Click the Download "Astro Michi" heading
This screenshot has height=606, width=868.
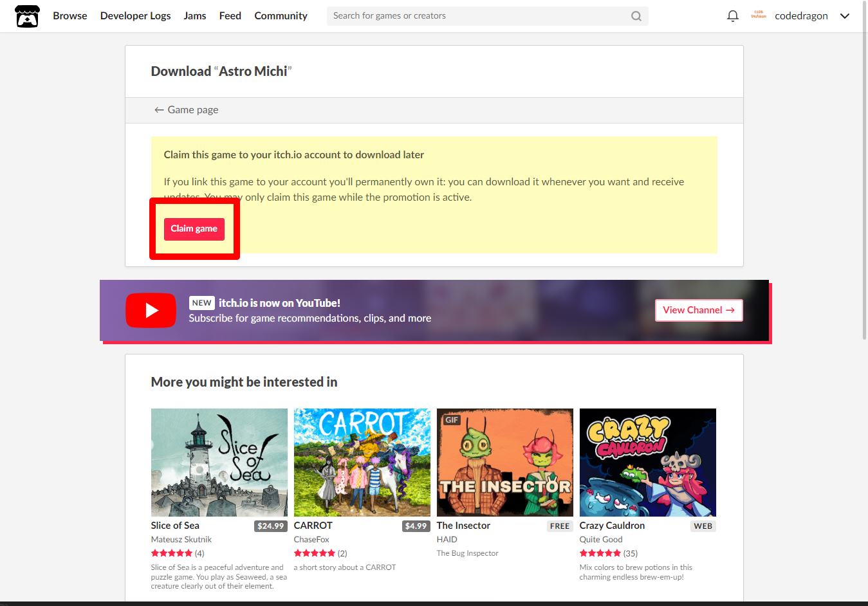tap(221, 71)
